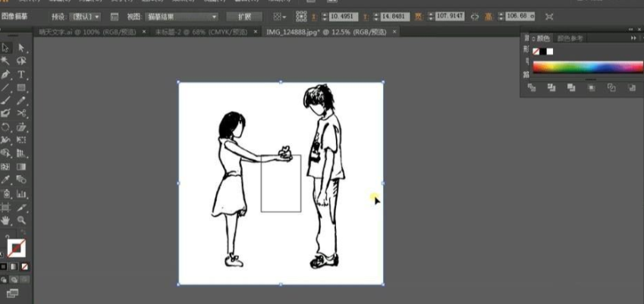Select the Type tool
The height and width of the screenshot is (304, 644).
21,74
